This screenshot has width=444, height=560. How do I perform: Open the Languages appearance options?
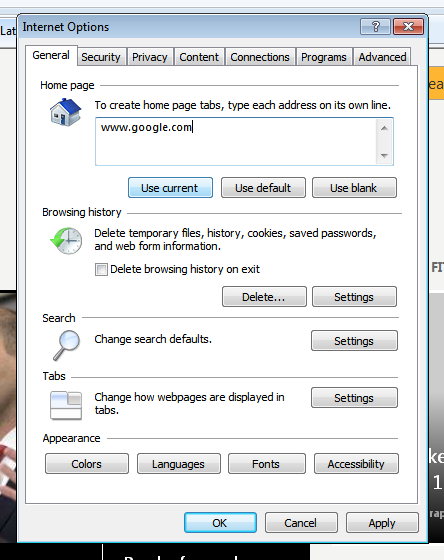coord(179,464)
